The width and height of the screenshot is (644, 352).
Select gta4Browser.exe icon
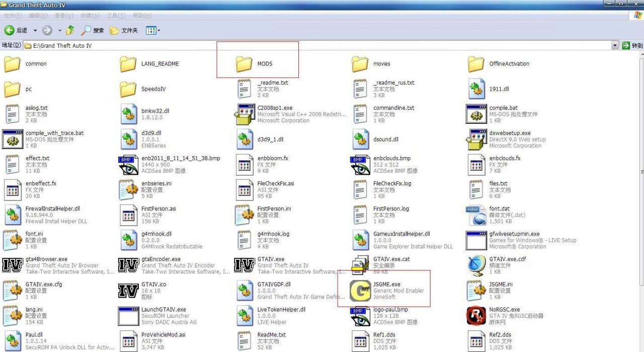click(x=12, y=265)
